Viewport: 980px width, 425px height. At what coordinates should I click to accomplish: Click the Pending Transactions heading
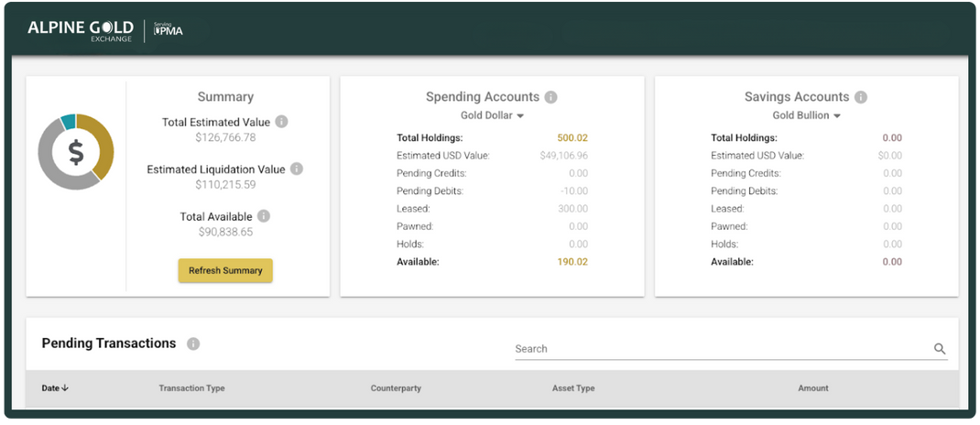tap(109, 343)
